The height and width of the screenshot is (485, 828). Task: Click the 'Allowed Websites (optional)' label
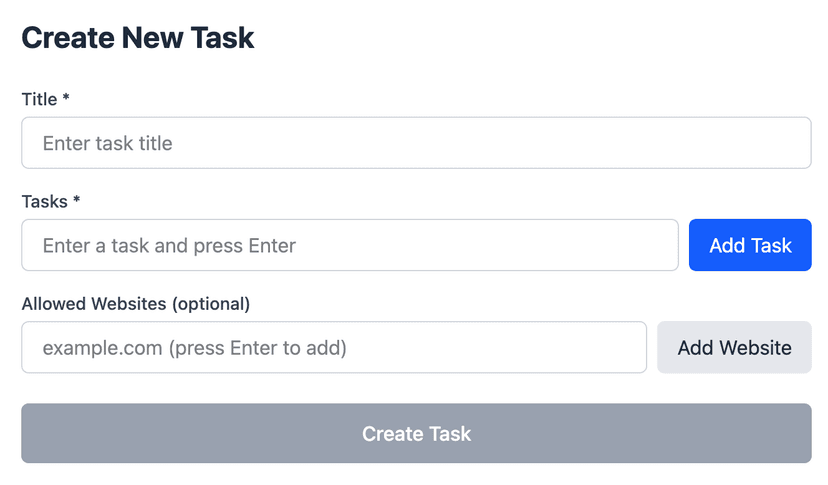click(135, 303)
